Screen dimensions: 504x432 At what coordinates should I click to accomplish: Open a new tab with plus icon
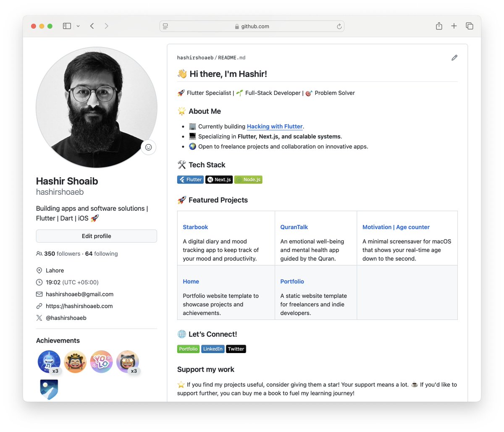tap(454, 26)
